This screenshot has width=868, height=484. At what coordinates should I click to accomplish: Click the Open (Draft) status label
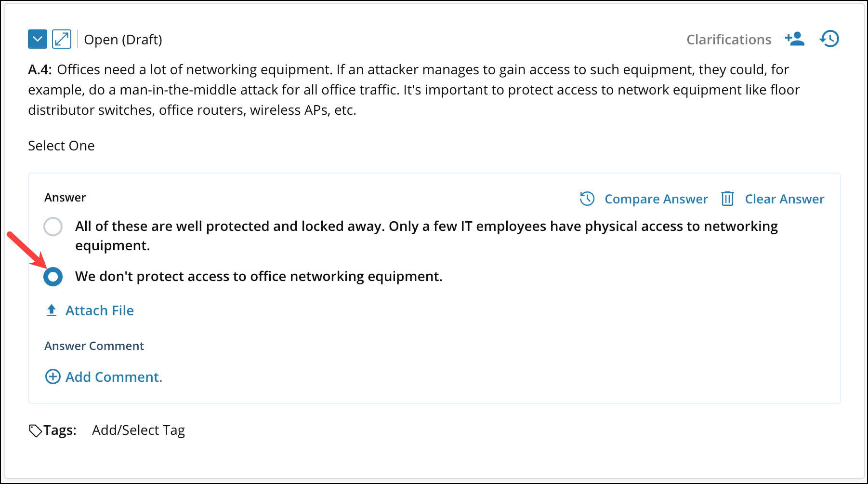(x=123, y=40)
